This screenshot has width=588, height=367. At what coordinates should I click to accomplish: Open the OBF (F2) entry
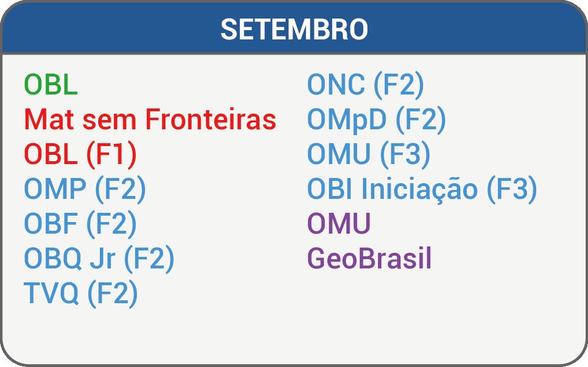(x=80, y=224)
